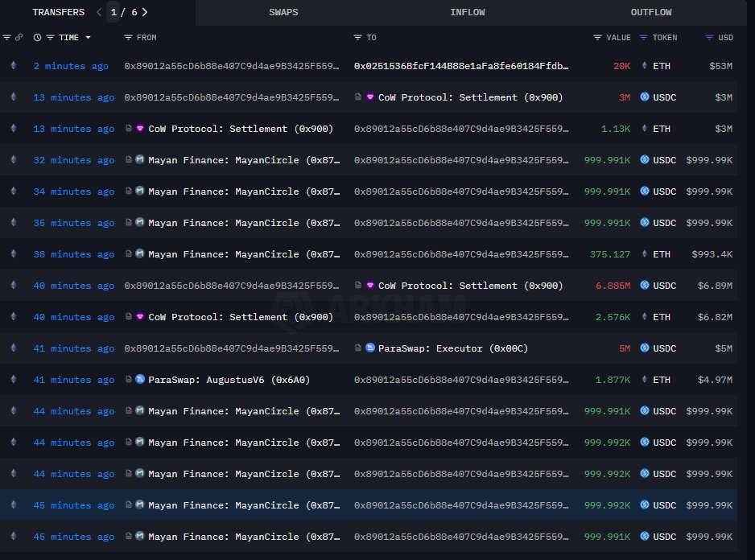Click USDC token icon in $6.89M row

[644, 285]
